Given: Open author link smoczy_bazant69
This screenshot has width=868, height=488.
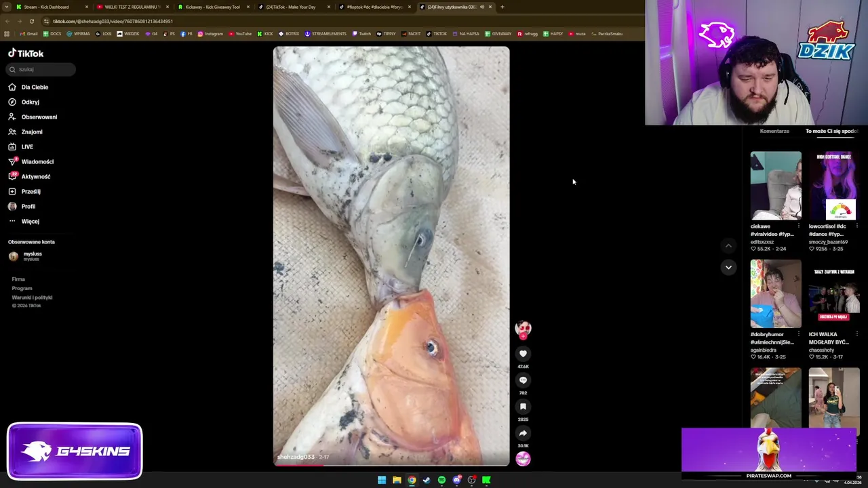Looking at the screenshot, I should pos(828,242).
